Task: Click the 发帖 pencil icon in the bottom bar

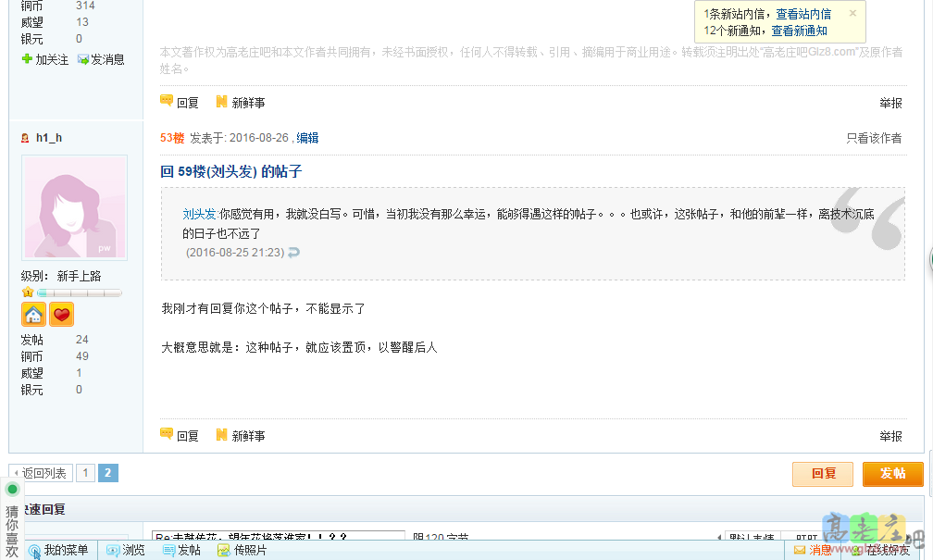Action: pos(170,551)
